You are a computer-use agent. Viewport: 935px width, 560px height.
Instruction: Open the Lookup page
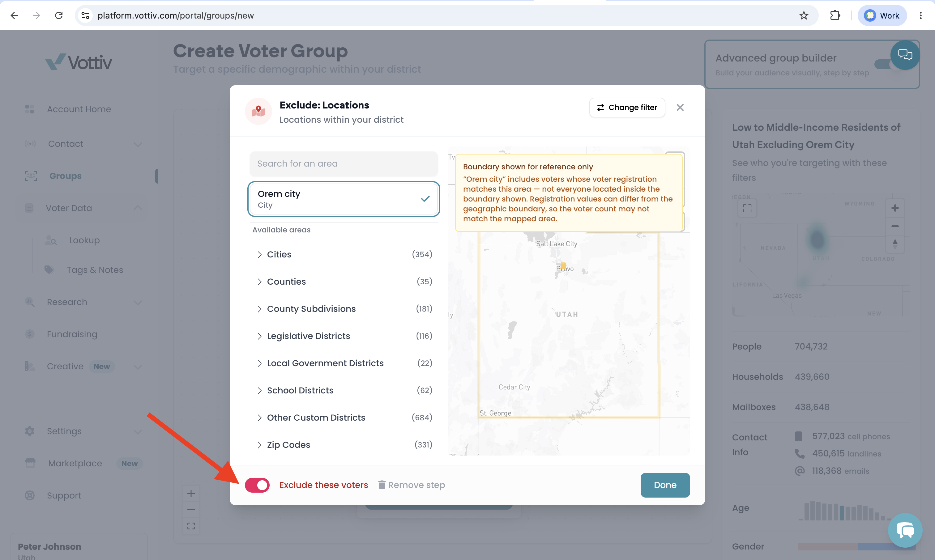point(84,240)
